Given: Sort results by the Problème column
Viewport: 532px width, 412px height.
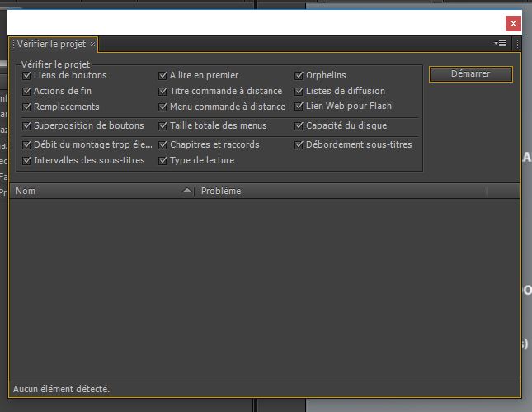Looking at the screenshot, I should tap(341, 191).
